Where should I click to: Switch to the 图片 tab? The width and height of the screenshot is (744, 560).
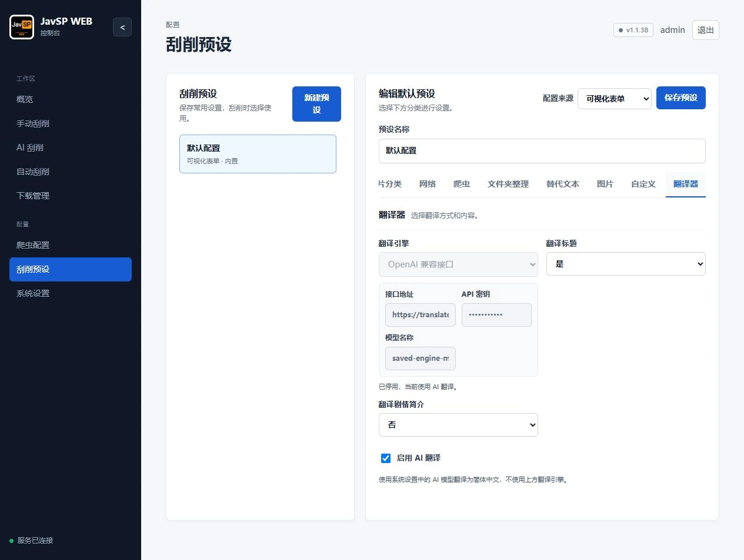(605, 184)
